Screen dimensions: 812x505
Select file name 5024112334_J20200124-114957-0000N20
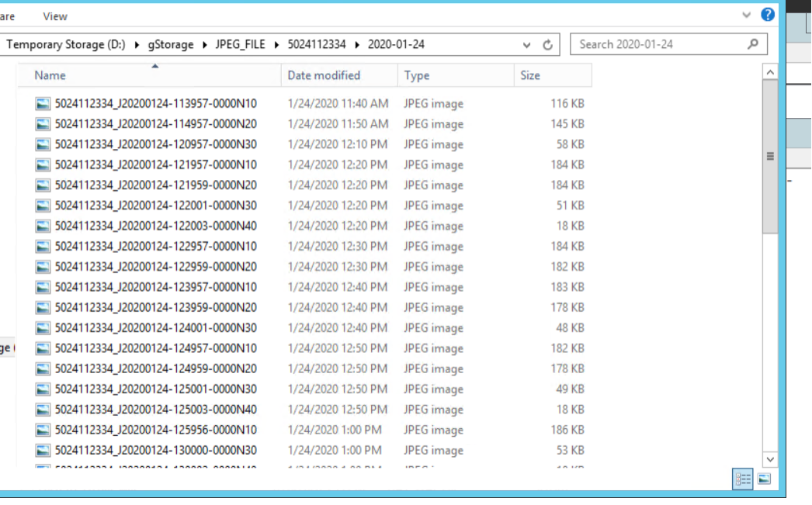156,124
